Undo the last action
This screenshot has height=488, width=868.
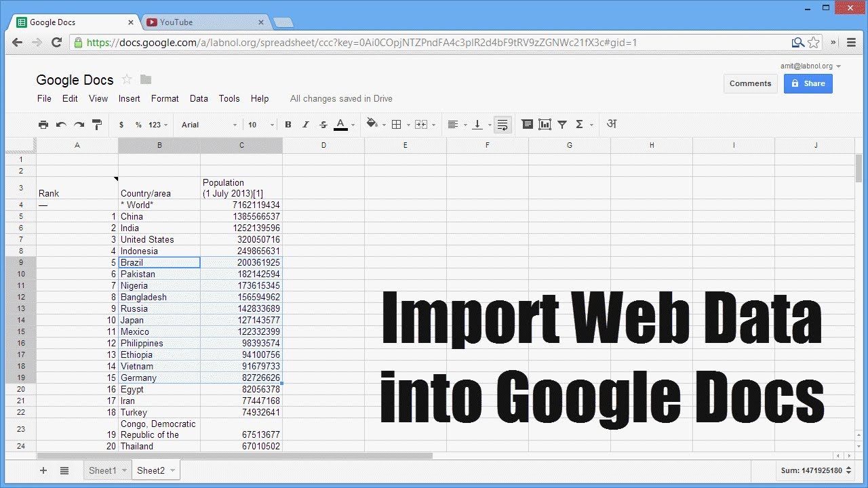(61, 125)
